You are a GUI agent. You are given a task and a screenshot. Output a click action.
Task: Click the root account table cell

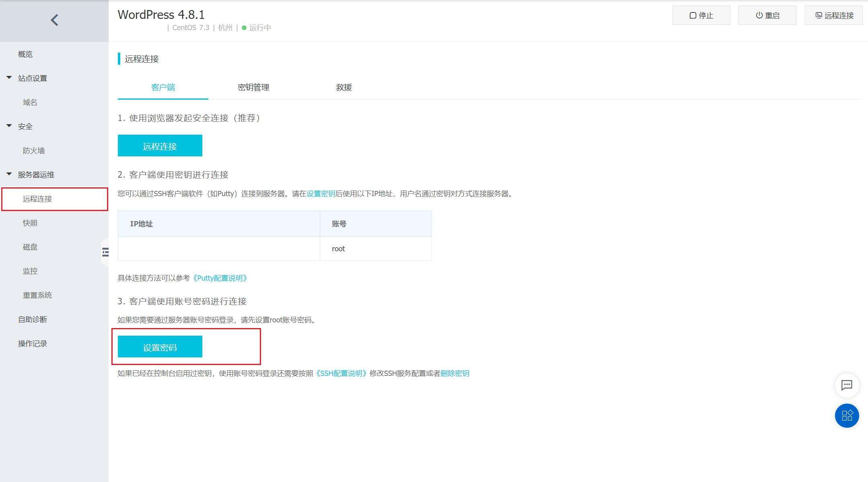click(x=376, y=248)
